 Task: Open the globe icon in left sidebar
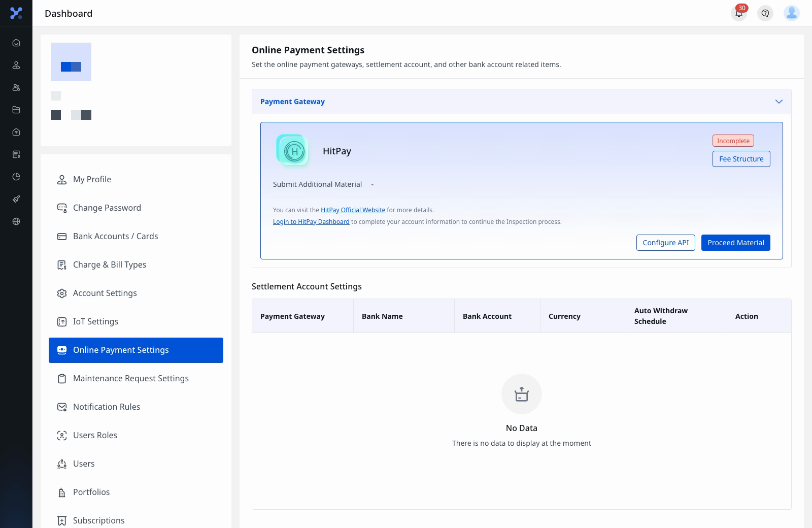click(16, 221)
